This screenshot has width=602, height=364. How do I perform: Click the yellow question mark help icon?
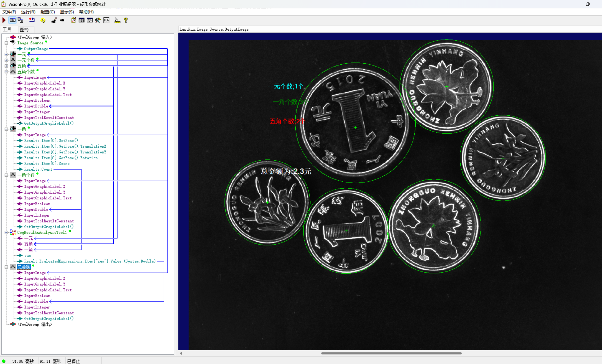click(x=126, y=20)
